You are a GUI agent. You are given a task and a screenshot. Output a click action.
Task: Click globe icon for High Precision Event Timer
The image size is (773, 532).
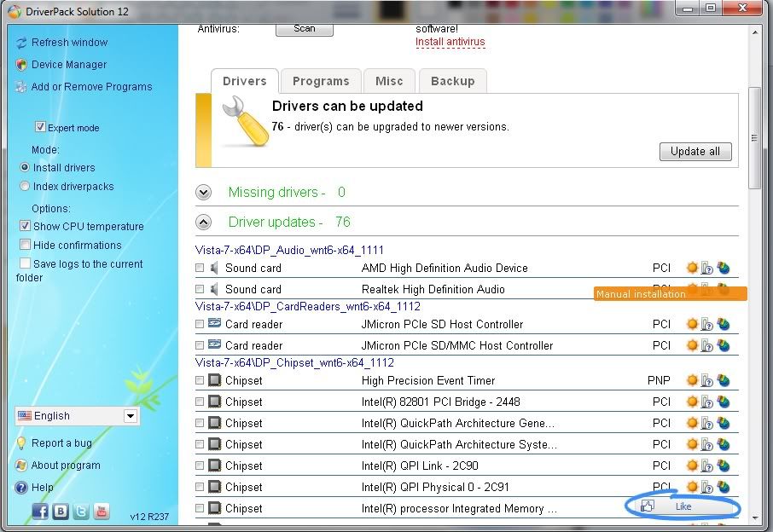click(724, 380)
